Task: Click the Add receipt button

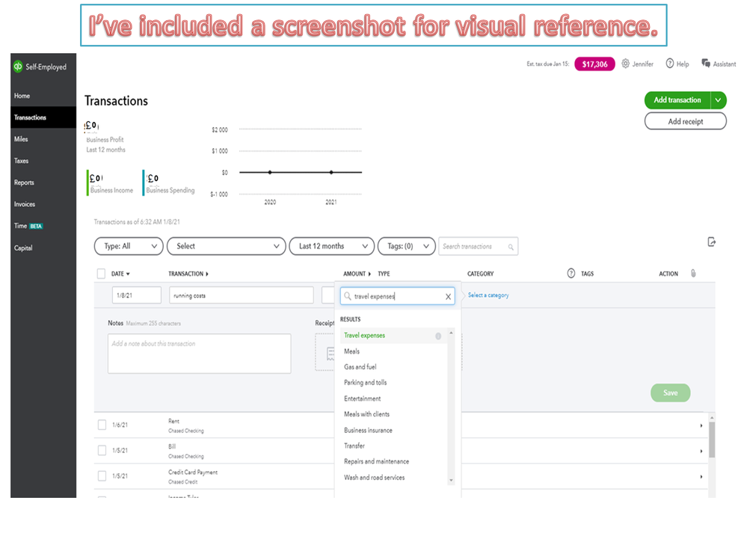Action: [685, 121]
